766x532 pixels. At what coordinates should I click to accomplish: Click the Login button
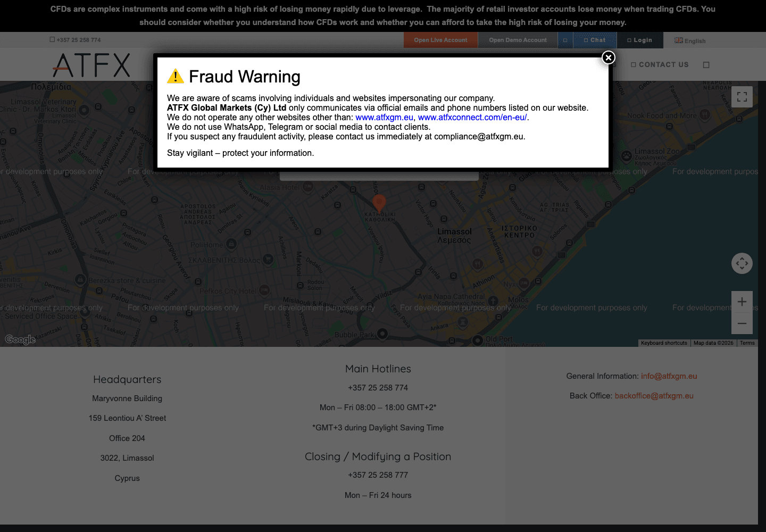tap(639, 40)
